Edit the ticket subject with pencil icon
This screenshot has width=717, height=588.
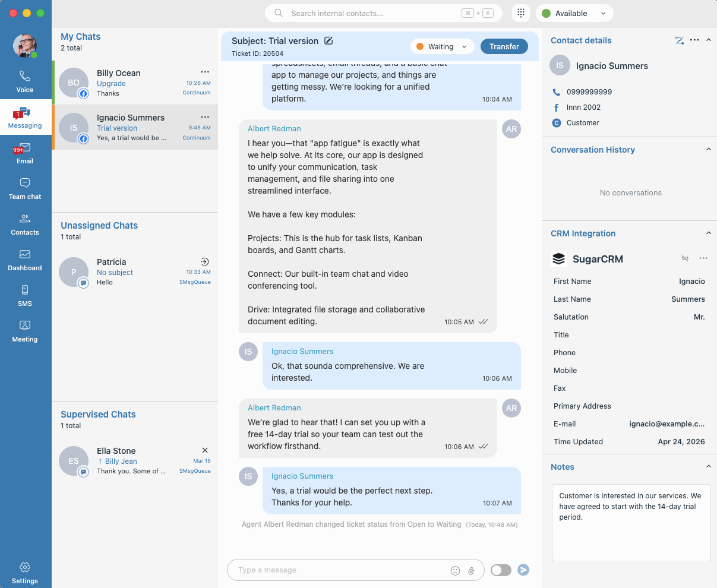pyautogui.click(x=329, y=41)
